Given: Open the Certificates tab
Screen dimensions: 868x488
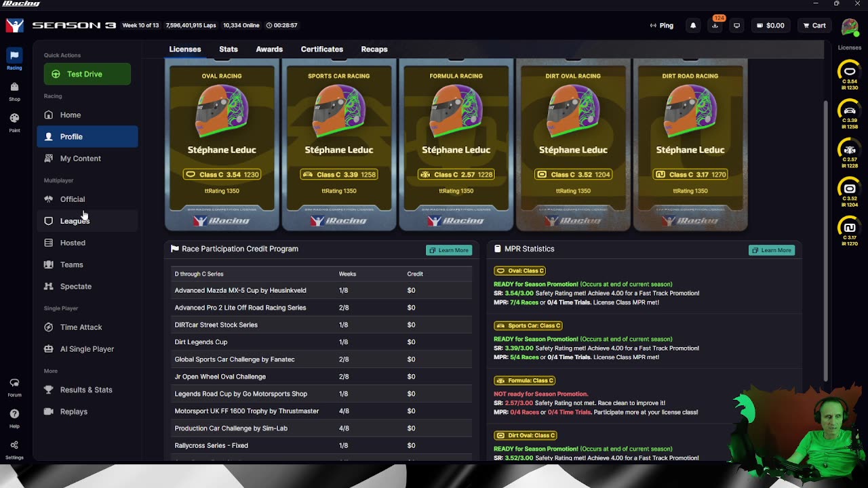Looking at the screenshot, I should click(322, 49).
